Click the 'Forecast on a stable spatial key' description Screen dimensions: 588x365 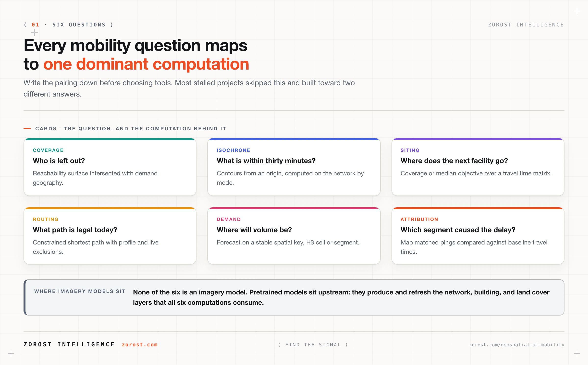(288, 243)
